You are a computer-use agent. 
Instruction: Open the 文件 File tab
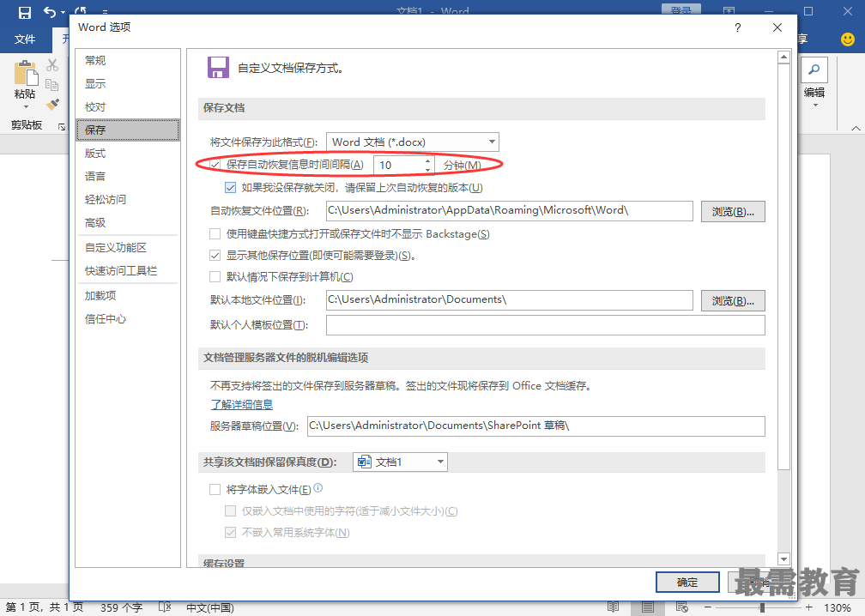pos(25,39)
